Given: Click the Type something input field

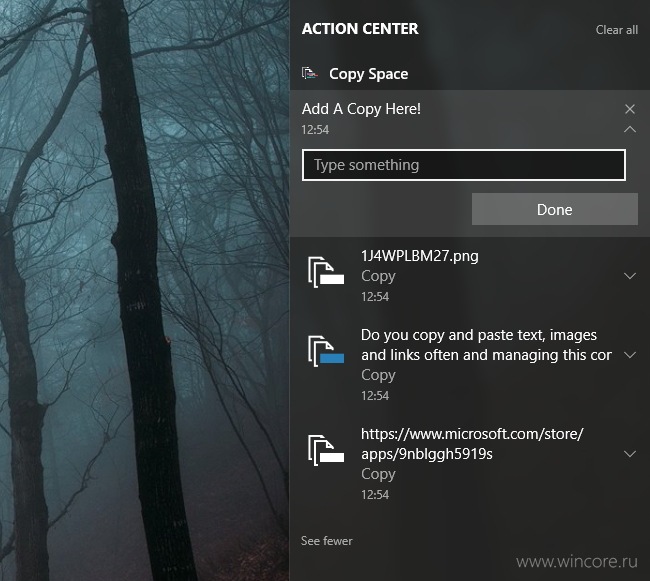Looking at the screenshot, I should pyautogui.click(x=463, y=165).
